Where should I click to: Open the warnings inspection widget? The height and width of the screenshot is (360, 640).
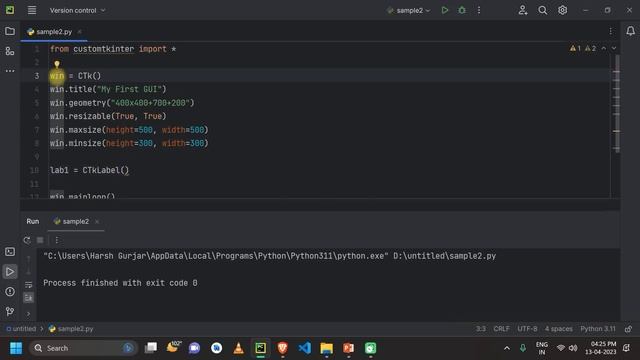pyautogui.click(x=583, y=49)
